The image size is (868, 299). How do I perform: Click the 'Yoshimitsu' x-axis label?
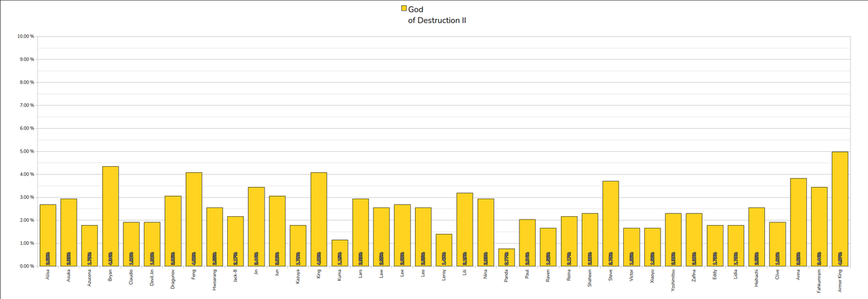674,279
